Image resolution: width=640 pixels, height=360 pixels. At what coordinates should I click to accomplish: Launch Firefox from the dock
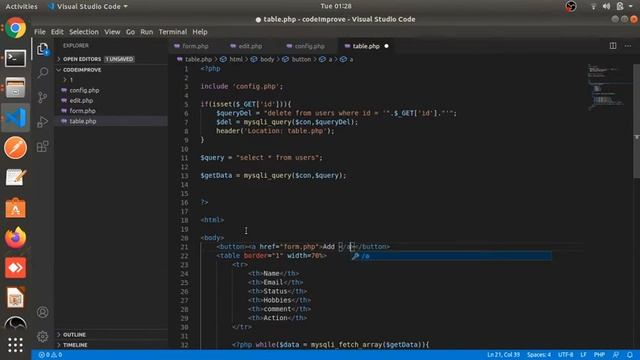16,238
